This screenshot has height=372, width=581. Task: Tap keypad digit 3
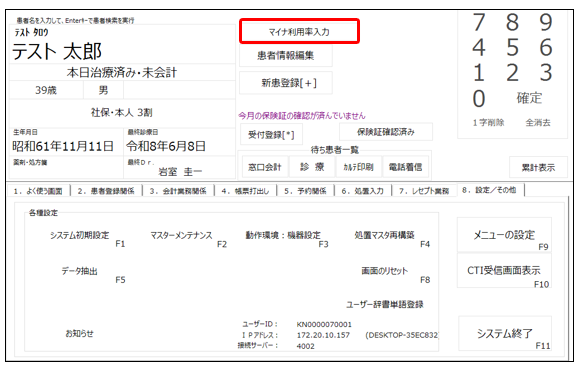click(546, 73)
